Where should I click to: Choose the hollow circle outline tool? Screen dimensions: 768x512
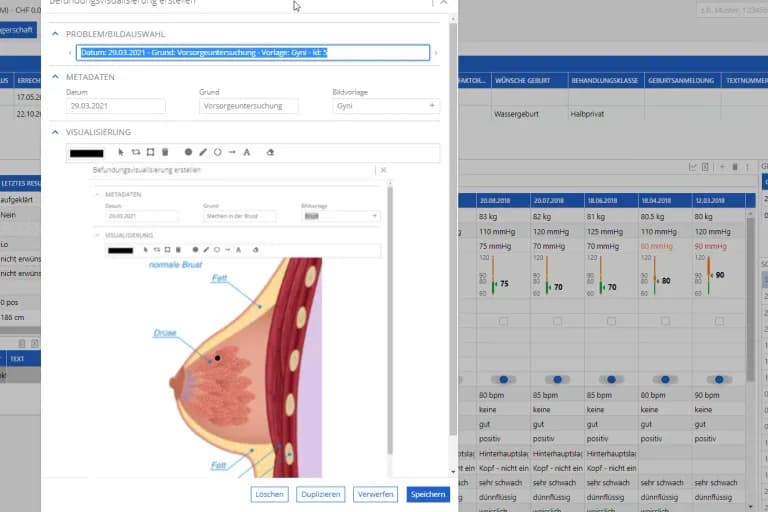pyautogui.click(x=217, y=152)
